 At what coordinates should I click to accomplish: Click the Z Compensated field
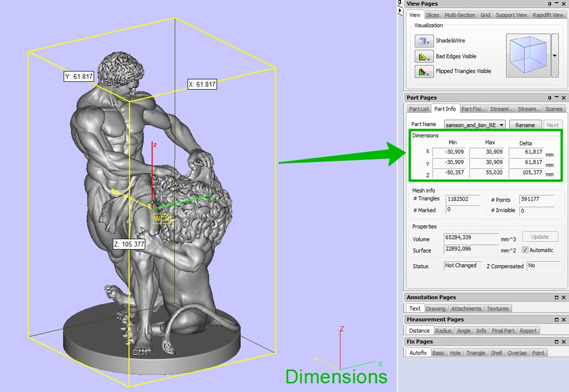pyautogui.click(x=543, y=266)
